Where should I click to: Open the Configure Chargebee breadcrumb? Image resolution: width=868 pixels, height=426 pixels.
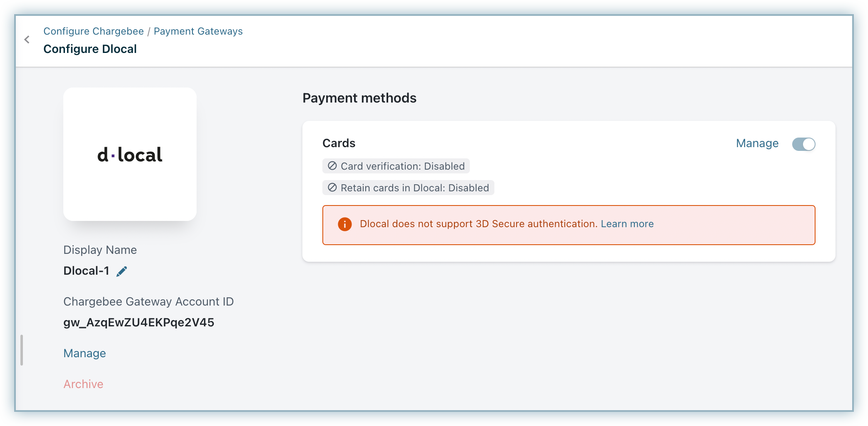click(94, 31)
